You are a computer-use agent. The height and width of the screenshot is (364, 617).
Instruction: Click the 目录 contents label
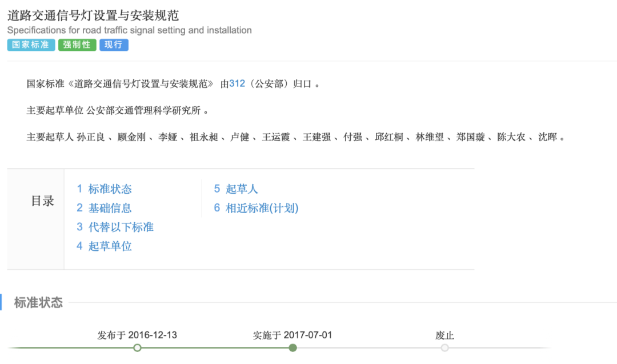click(x=42, y=201)
